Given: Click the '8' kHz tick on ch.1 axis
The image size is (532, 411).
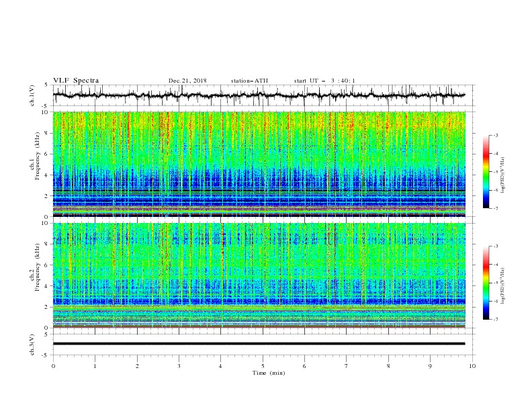Looking at the screenshot, I should click(x=48, y=133).
